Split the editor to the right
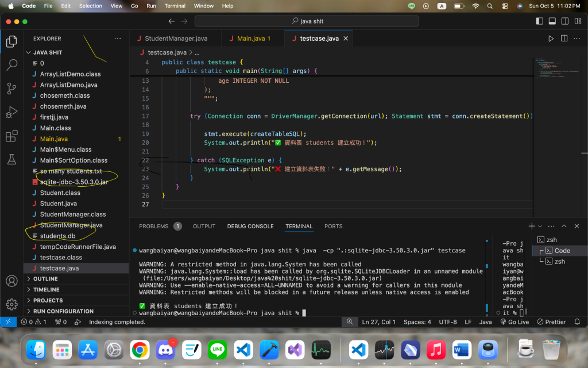Screen dimensions: 588x368 [564, 39]
